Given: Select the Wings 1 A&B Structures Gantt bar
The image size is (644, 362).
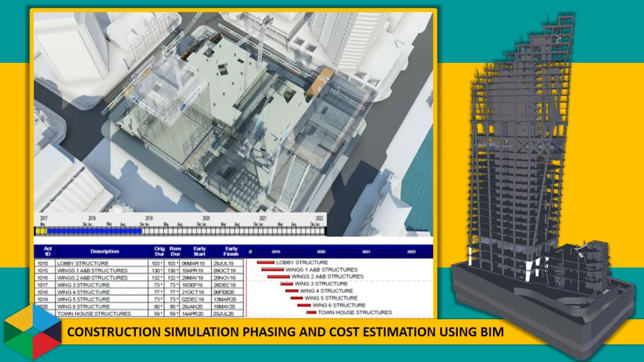Looking at the screenshot, I should coord(272,270).
